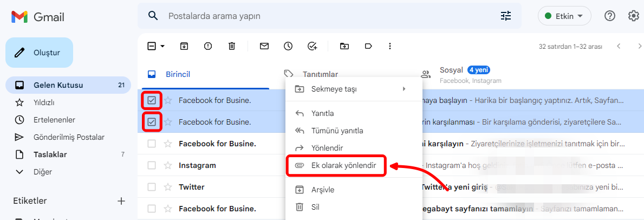The height and width of the screenshot is (220, 644).
Task: Toggle the select-all checkbox in toolbar
Action: [152, 46]
